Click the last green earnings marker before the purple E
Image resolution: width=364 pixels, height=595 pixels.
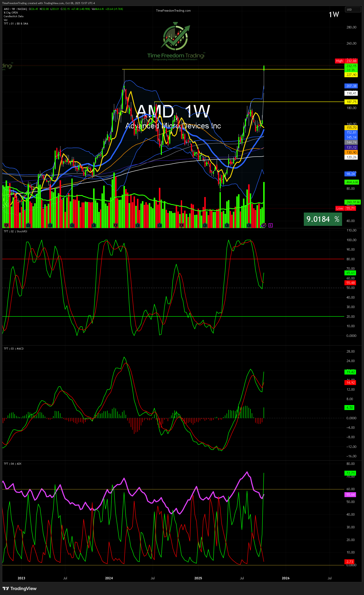pos(249,225)
